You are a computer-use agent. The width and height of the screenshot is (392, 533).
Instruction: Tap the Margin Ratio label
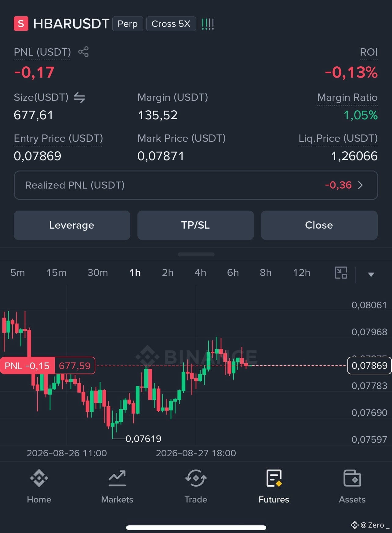point(347,97)
